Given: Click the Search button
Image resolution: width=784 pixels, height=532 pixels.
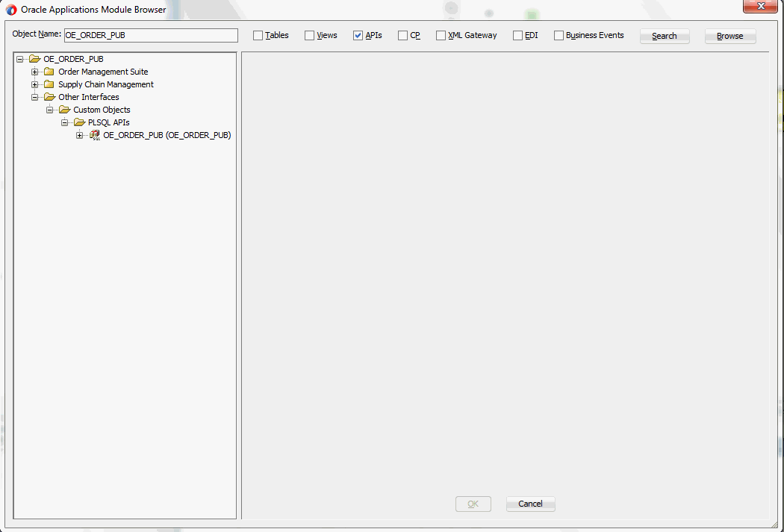Looking at the screenshot, I should point(665,36).
